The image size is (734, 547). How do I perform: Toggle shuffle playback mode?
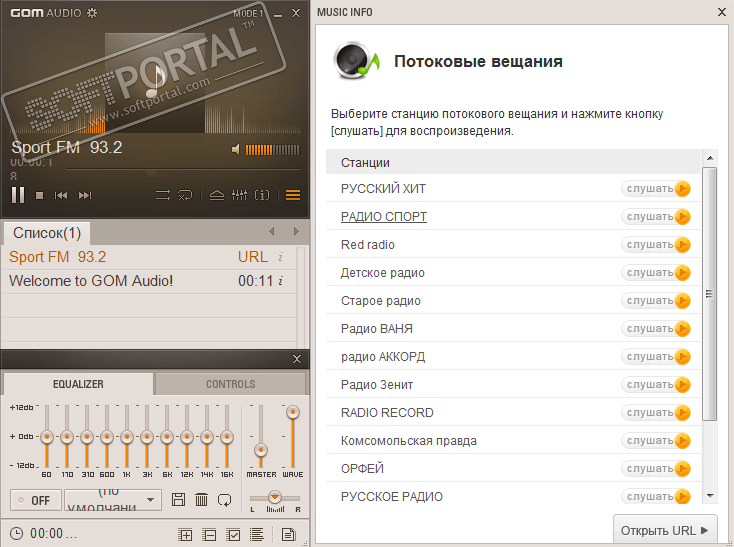(x=163, y=195)
